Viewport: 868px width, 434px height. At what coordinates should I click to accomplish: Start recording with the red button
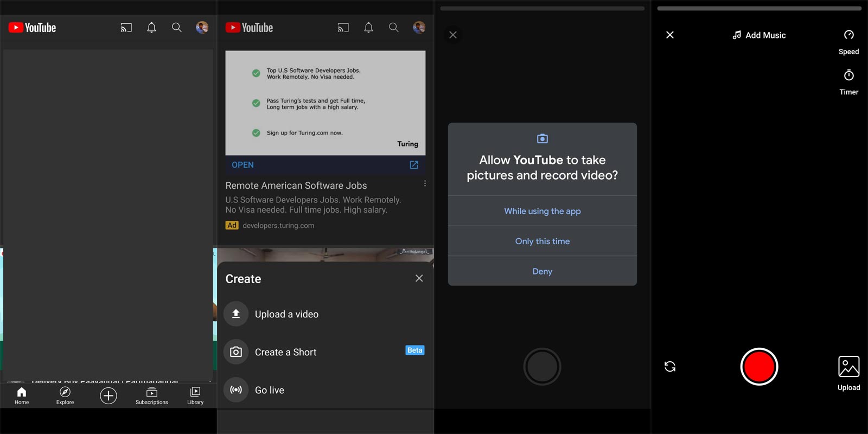pos(759,367)
